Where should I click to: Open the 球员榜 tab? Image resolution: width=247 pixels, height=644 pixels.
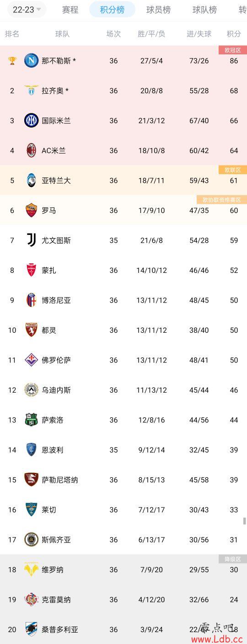(x=158, y=10)
